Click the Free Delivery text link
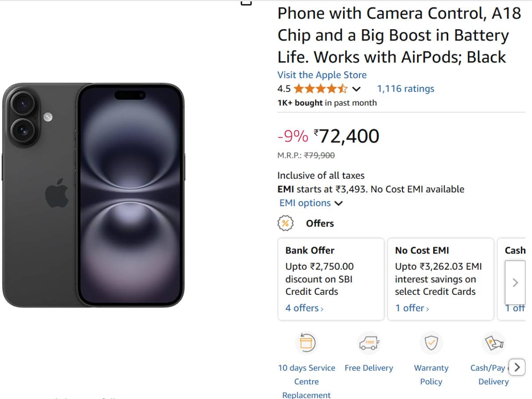The width and height of the screenshot is (532, 399). pos(369,368)
